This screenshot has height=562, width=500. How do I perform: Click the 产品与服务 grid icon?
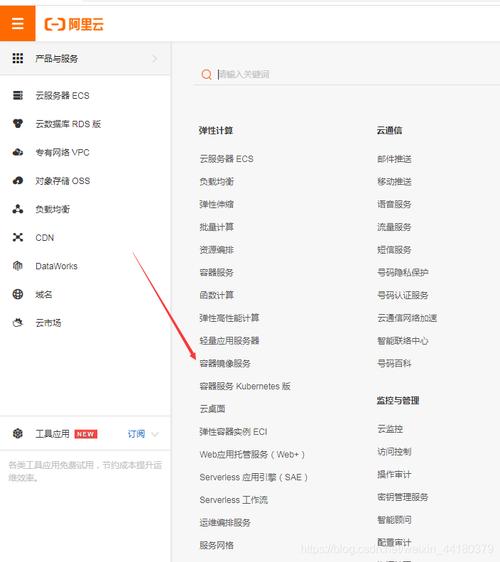point(18,58)
